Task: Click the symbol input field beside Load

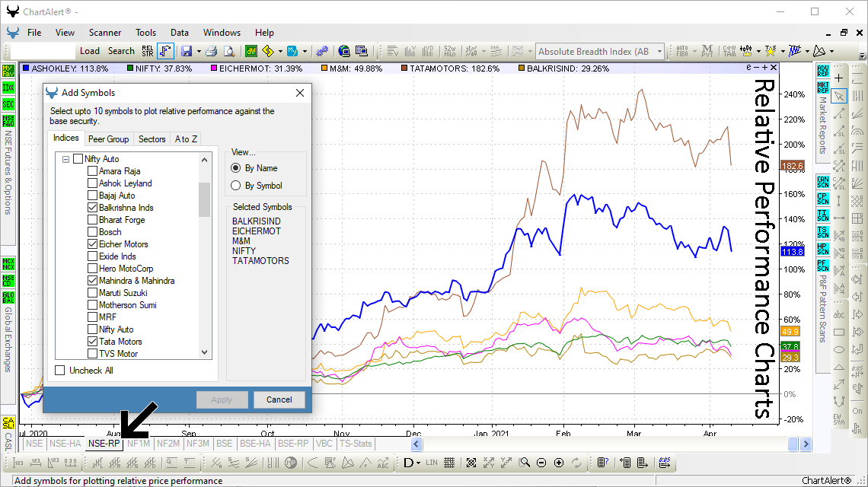Action: [x=43, y=51]
